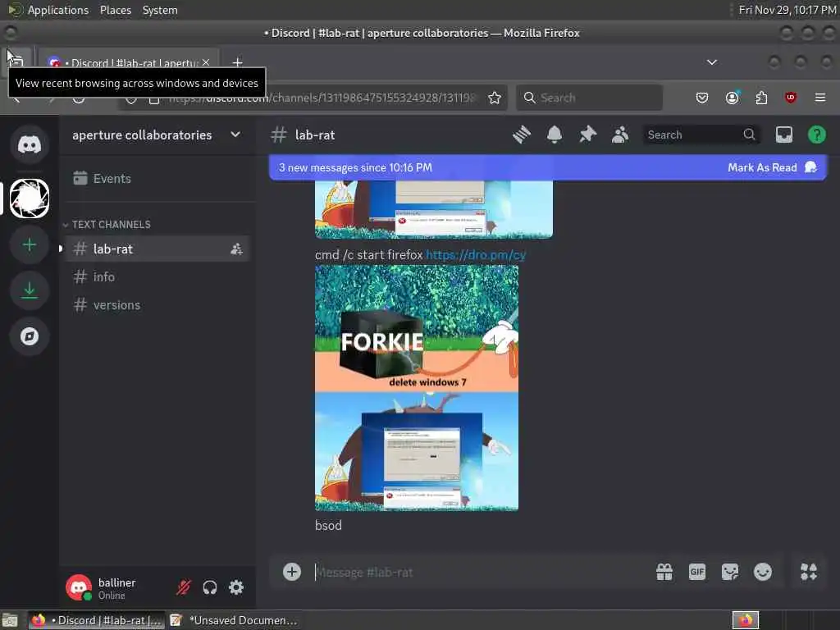The height and width of the screenshot is (630, 840).
Task: Open the FORKIE delete windows 7 image
Action: click(x=416, y=388)
